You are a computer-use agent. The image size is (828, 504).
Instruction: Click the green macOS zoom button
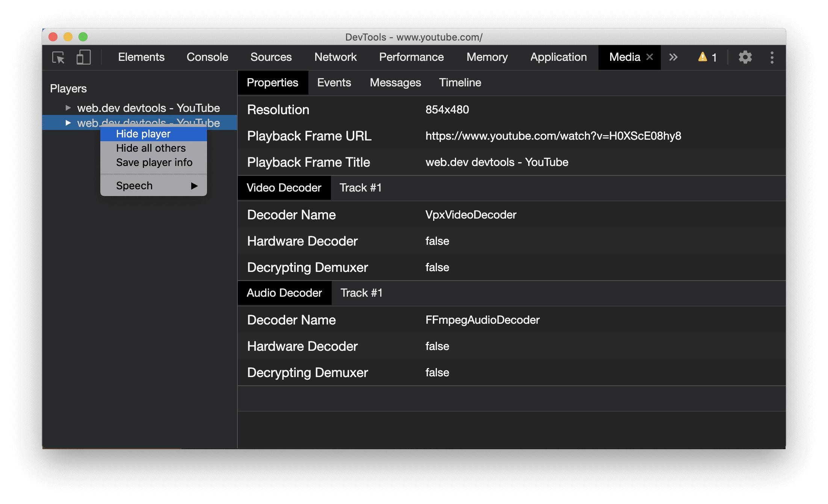(83, 37)
